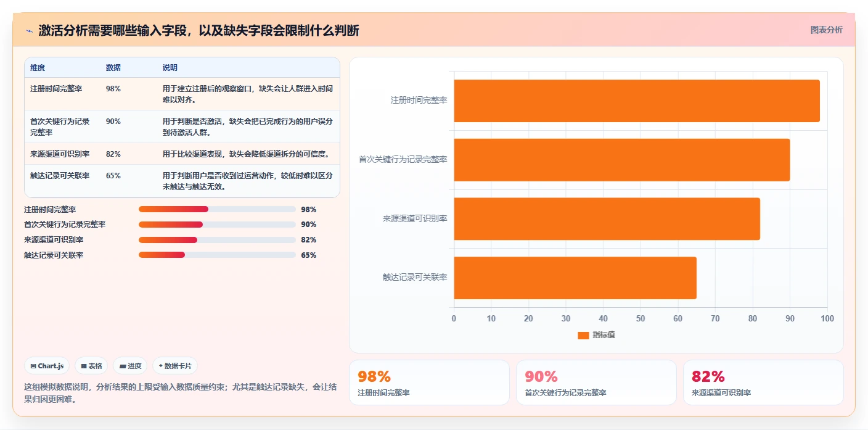
Task: Click the 图表分析 label in the header
Action: tap(826, 30)
